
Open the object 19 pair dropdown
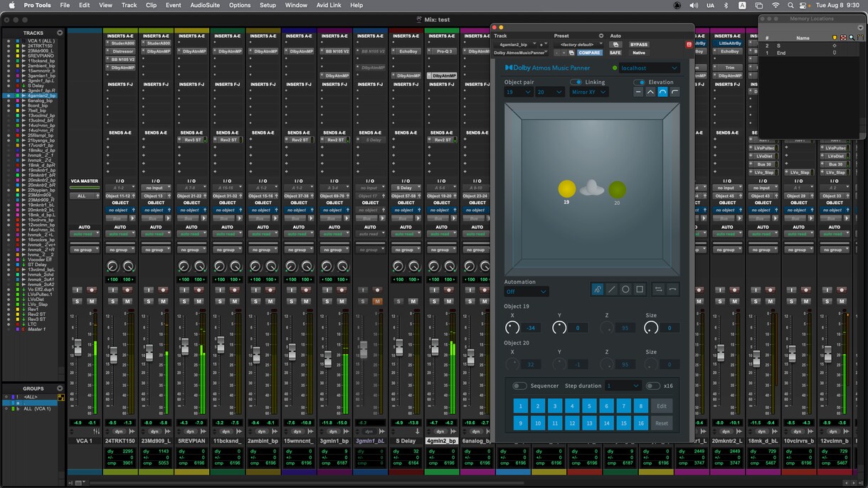pyautogui.click(x=519, y=92)
